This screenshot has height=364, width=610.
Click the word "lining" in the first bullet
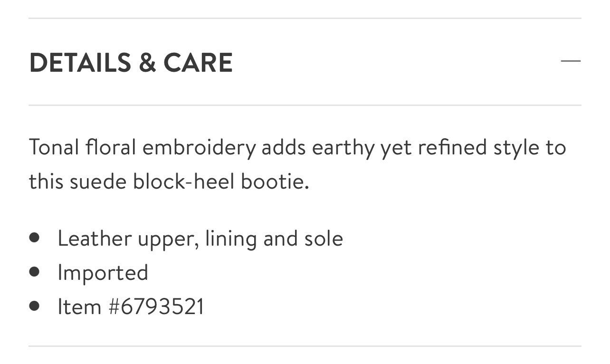tap(231, 239)
